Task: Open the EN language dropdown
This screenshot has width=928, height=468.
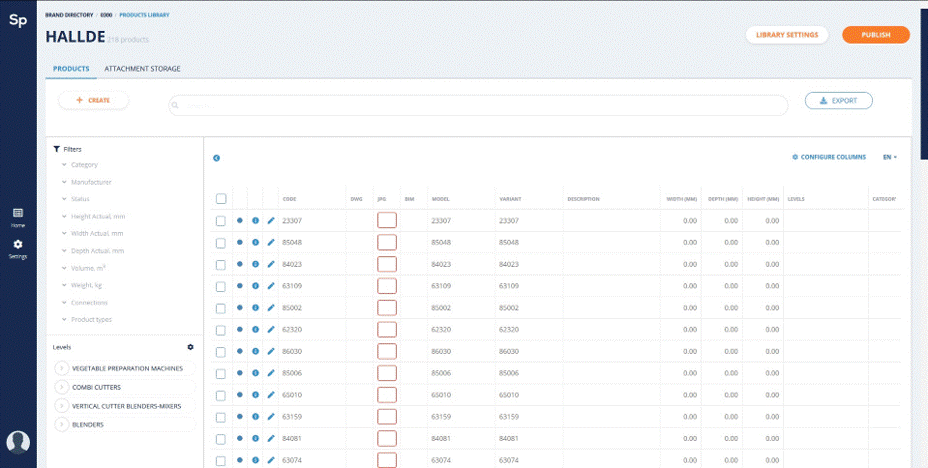Action: click(x=890, y=157)
